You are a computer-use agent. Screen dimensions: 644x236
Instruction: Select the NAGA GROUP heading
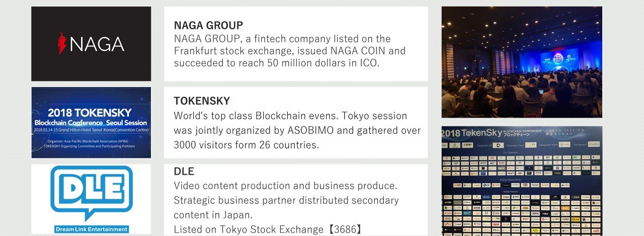[x=208, y=25]
